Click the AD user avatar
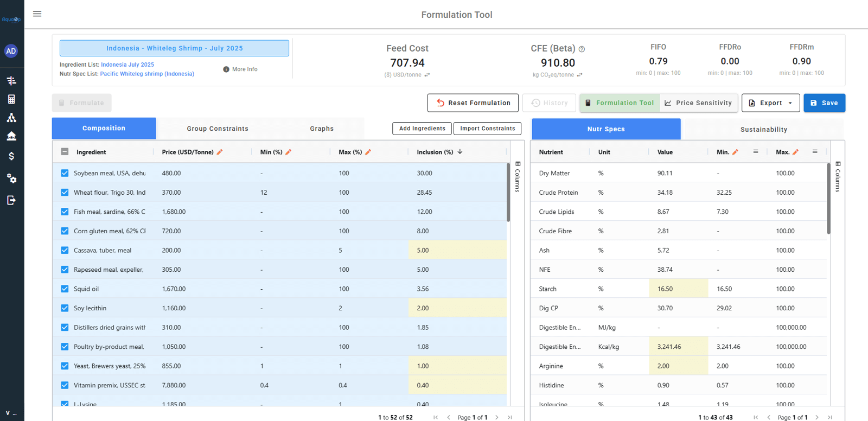The height and width of the screenshot is (421, 868). tap(11, 51)
